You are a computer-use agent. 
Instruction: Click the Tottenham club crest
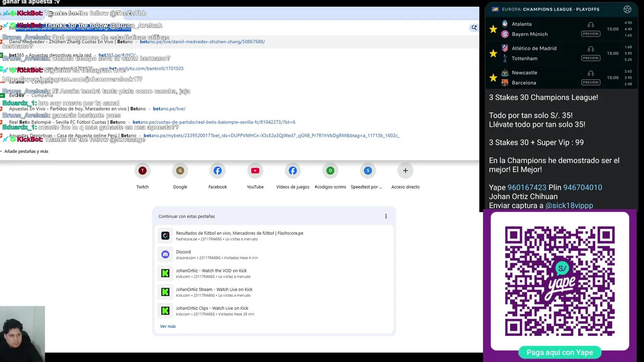[505, 58]
